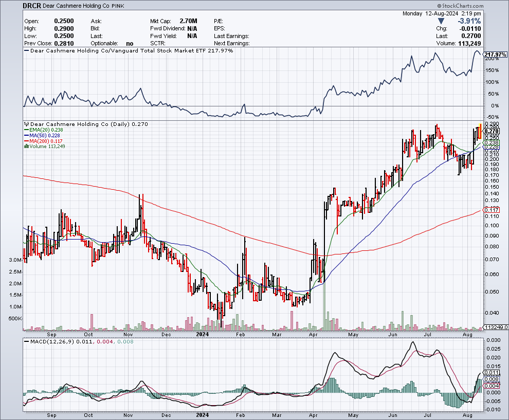Click the Optionable value no

[x=130, y=44]
